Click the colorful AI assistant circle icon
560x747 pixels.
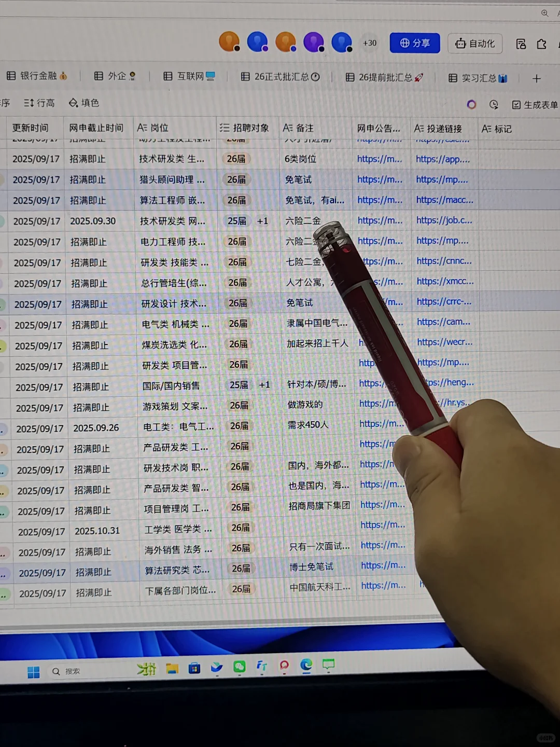[471, 104]
